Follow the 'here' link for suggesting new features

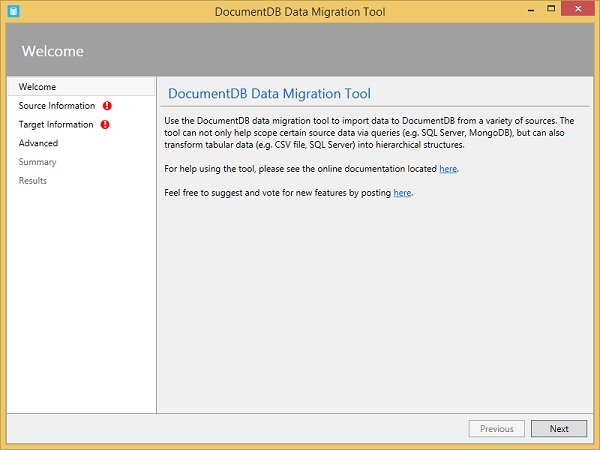tap(402, 192)
